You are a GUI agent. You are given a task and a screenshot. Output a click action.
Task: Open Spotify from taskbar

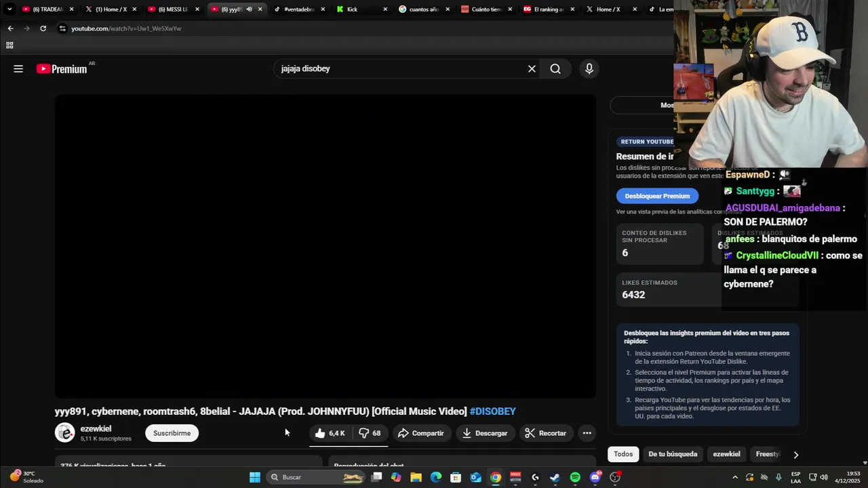575,477
